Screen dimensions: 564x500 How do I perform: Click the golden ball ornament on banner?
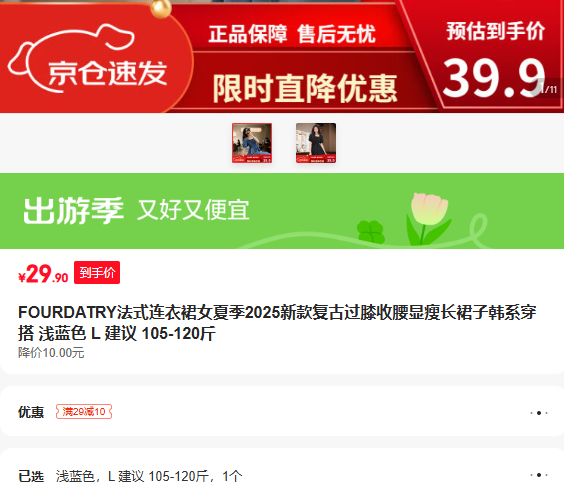click(161, 8)
